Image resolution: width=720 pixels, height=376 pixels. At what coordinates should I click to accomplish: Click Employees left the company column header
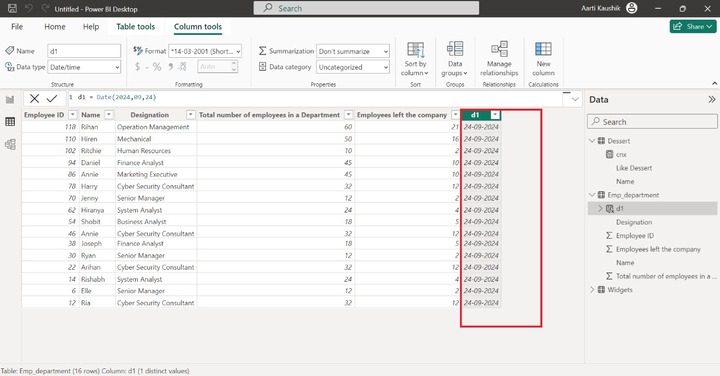[402, 115]
